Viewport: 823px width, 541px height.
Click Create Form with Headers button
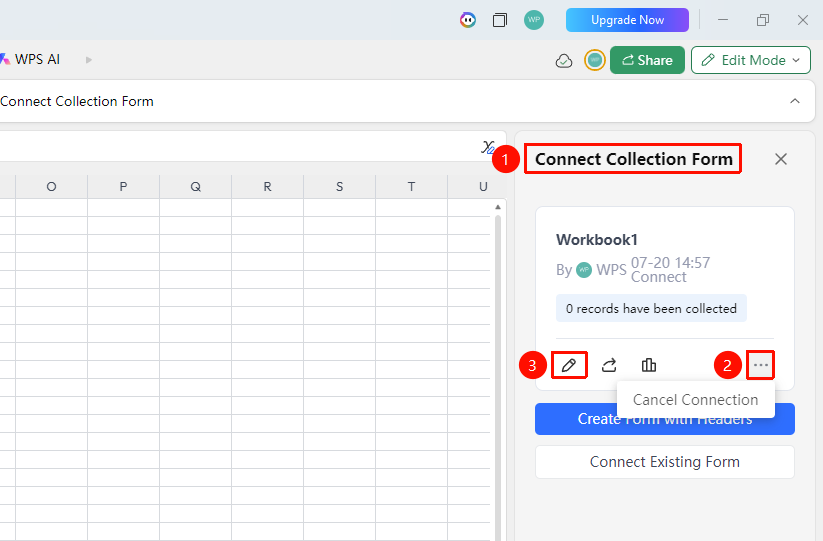pos(664,419)
